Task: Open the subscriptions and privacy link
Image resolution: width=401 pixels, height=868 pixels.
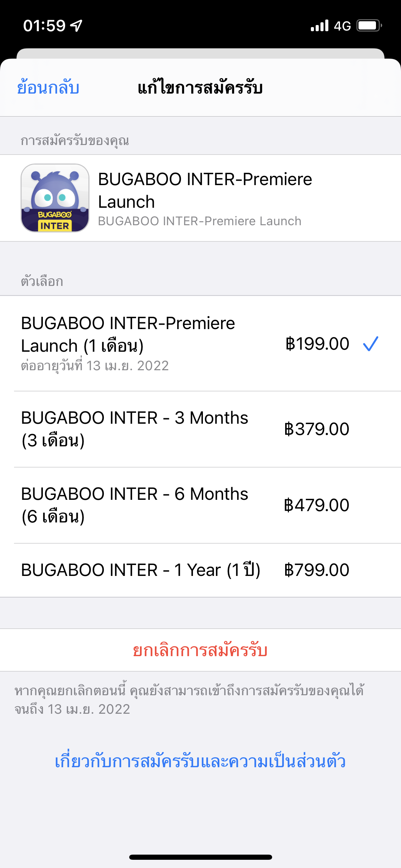Action: pos(200,761)
